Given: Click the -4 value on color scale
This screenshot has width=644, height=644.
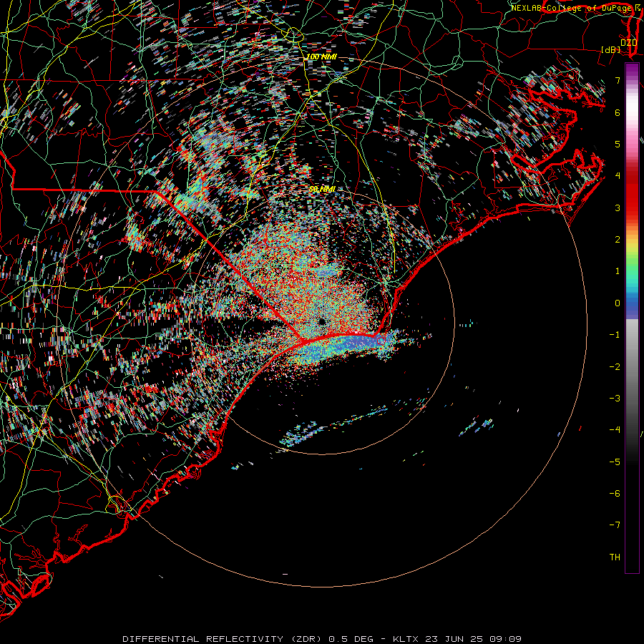Looking at the screenshot, I should point(615,430).
